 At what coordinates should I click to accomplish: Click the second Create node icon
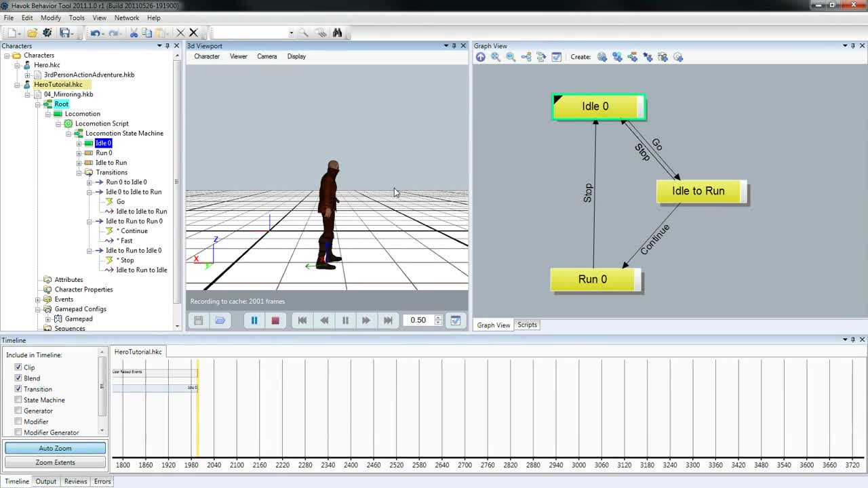tap(617, 57)
